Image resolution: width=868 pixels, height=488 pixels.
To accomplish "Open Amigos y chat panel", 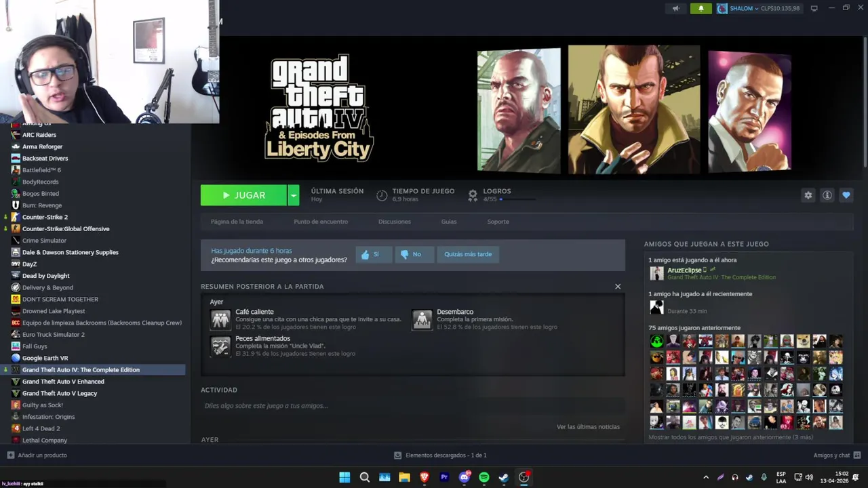I will (837, 455).
